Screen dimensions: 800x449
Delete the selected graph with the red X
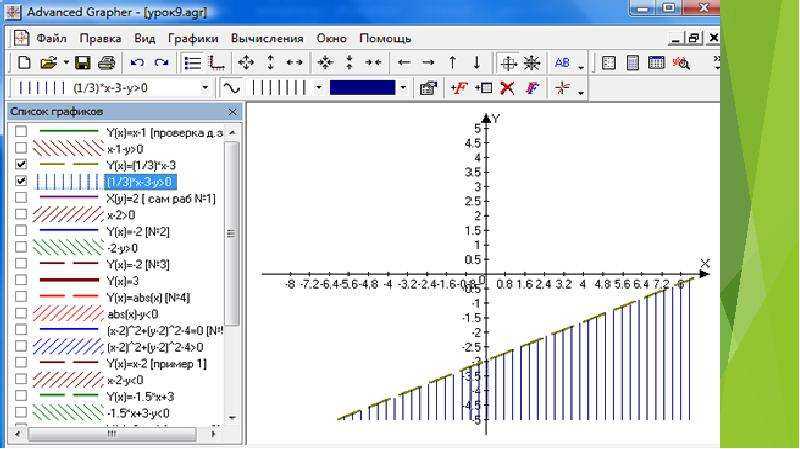point(507,88)
